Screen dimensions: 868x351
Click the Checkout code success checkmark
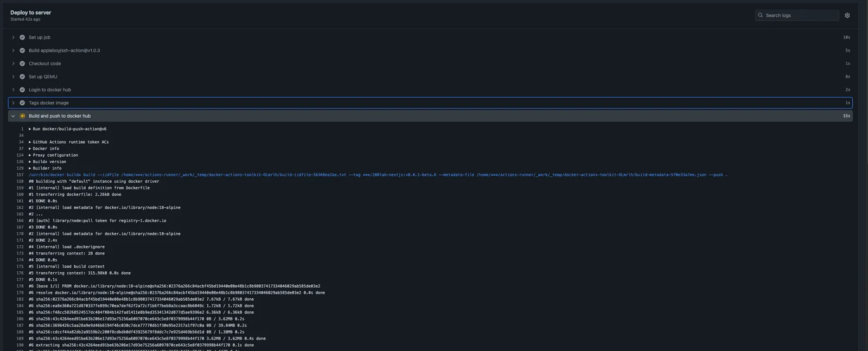pos(22,63)
